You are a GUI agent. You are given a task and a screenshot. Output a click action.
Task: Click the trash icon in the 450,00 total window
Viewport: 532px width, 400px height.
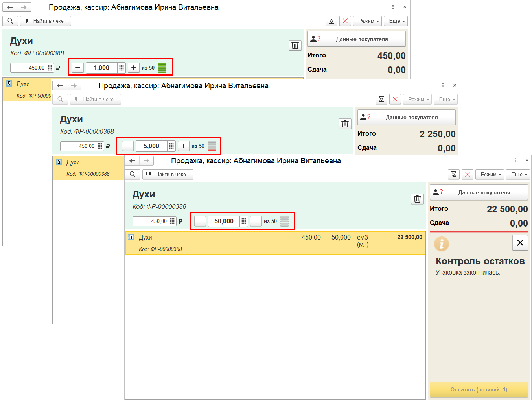click(295, 46)
